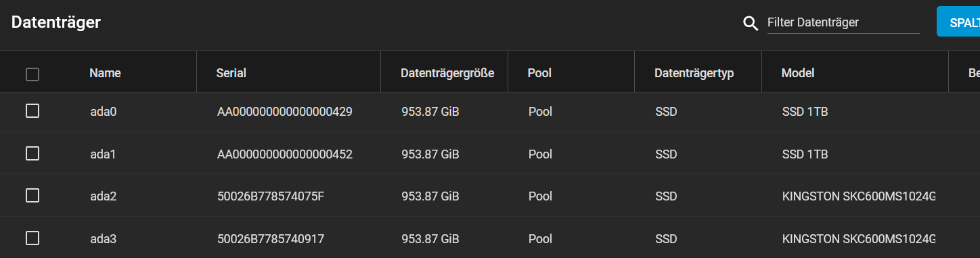Sort by Datenträgertyp column header

694,73
